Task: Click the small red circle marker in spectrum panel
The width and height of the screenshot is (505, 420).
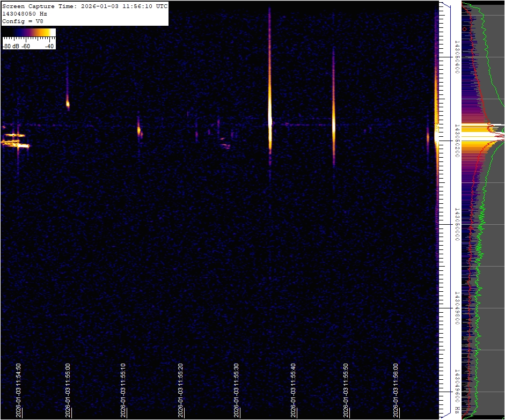Action: point(465,29)
